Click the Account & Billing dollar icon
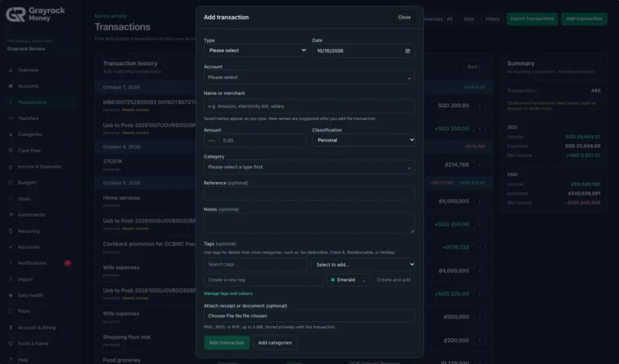Image resolution: width=619 pixels, height=364 pixels. coord(10,328)
